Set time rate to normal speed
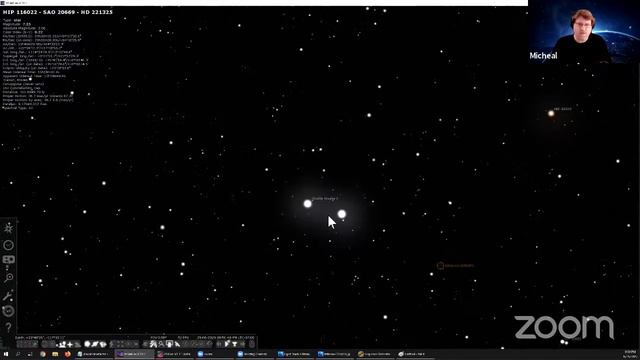 point(227,344)
